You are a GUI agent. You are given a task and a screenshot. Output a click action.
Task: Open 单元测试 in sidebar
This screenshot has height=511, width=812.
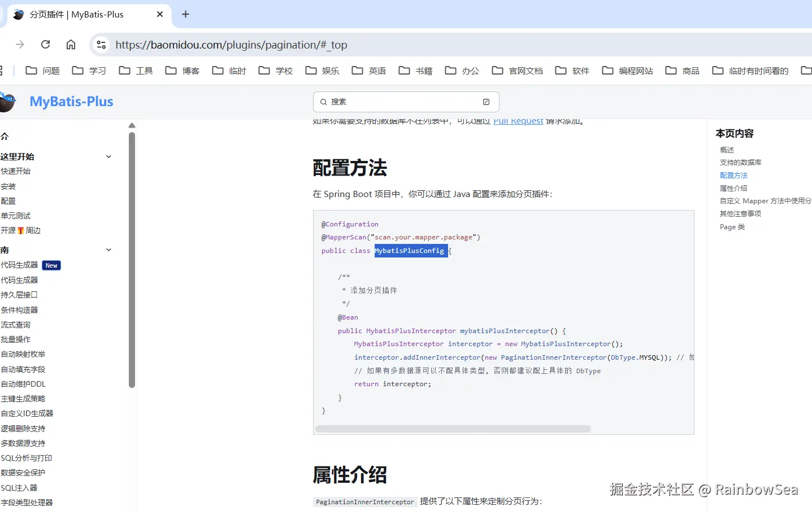tap(16, 216)
